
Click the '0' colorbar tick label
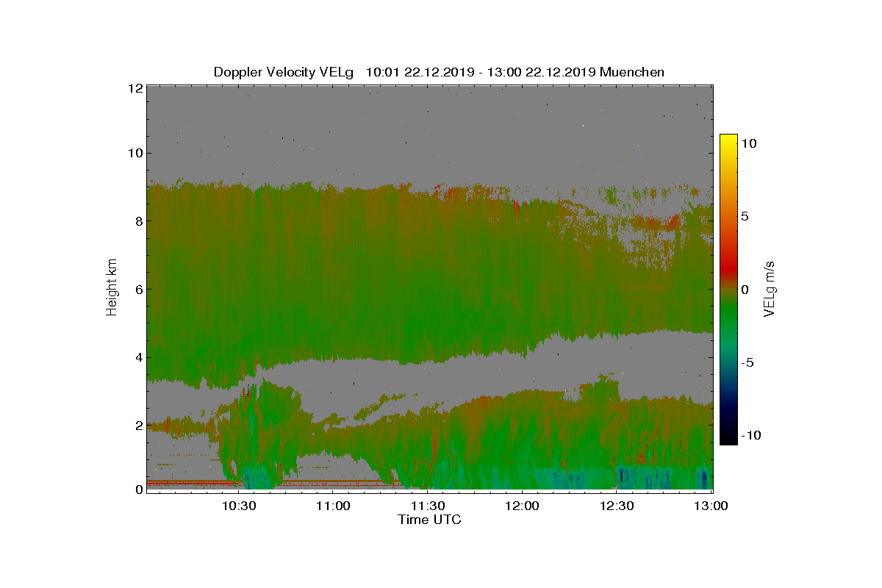tap(745, 290)
